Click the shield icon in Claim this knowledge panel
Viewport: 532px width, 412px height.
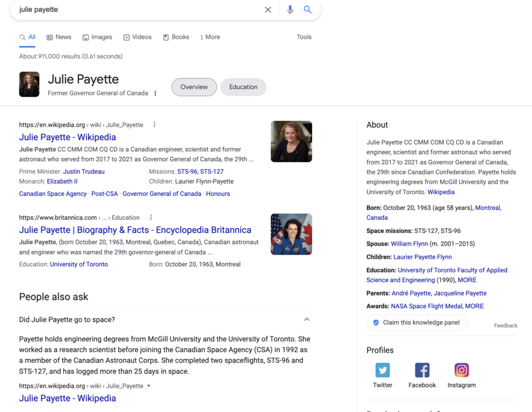tap(376, 323)
